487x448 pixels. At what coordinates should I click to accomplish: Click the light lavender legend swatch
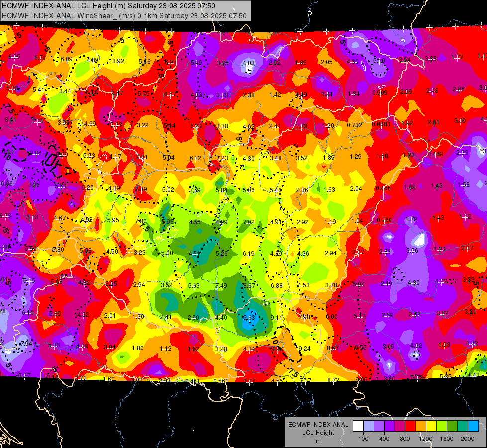[369, 426]
